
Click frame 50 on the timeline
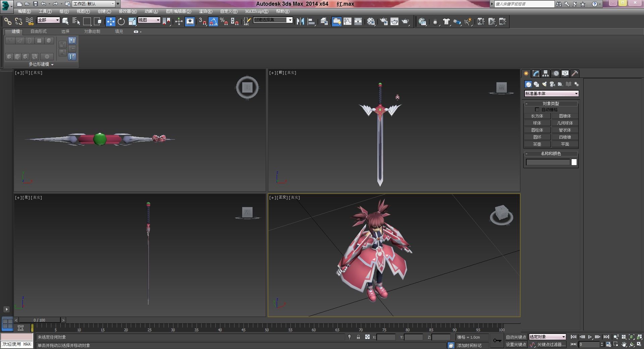267,328
